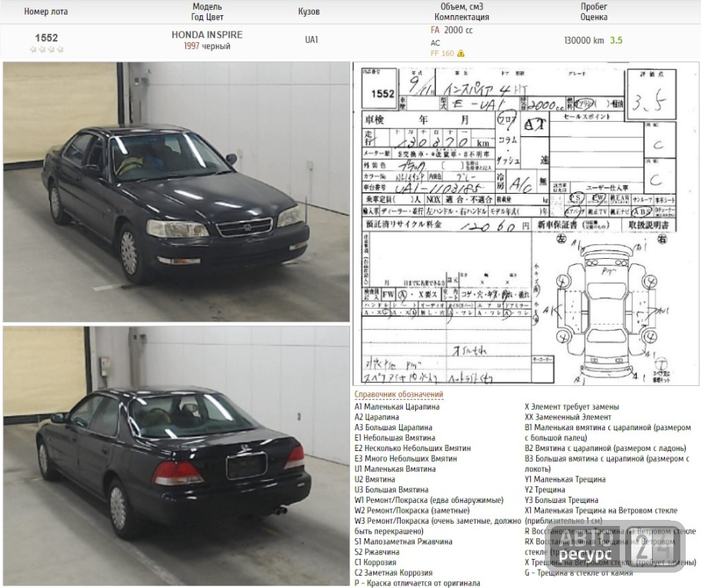Click the 'FA 2000 cc' engine value
The height and width of the screenshot is (588, 701).
451,30
